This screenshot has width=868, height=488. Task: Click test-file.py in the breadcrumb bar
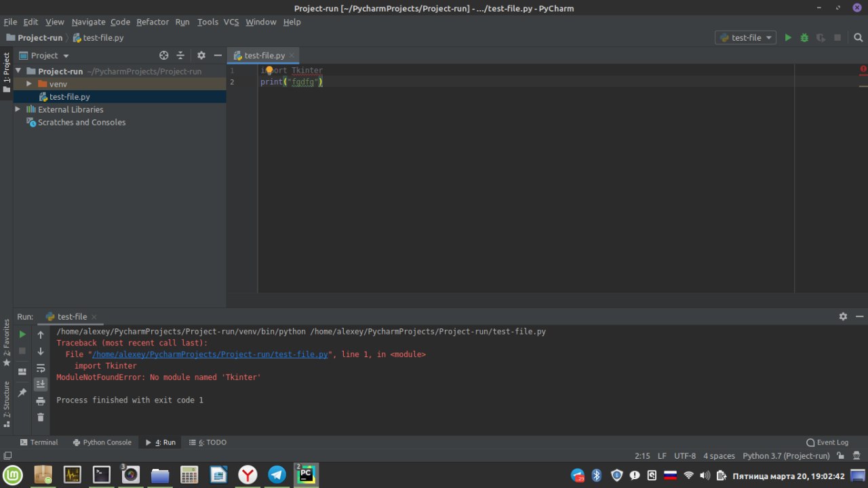pos(98,38)
